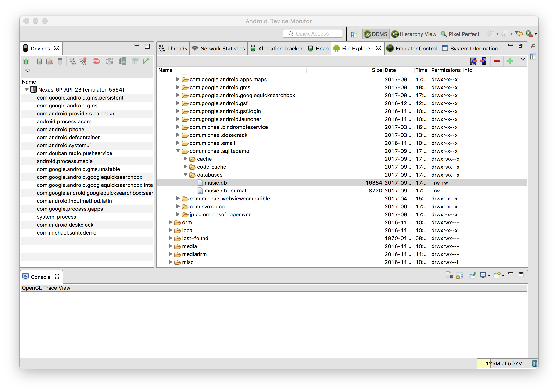Viewport: 558px width, 392px height.
Task: Click the Quick Access search field
Action: point(313,34)
